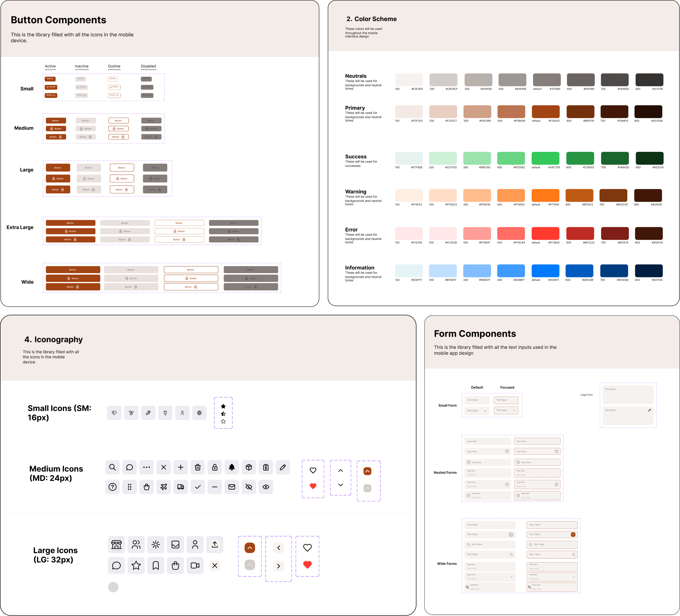
Task: Toggle the medium filled red heart
Action: 313,486
